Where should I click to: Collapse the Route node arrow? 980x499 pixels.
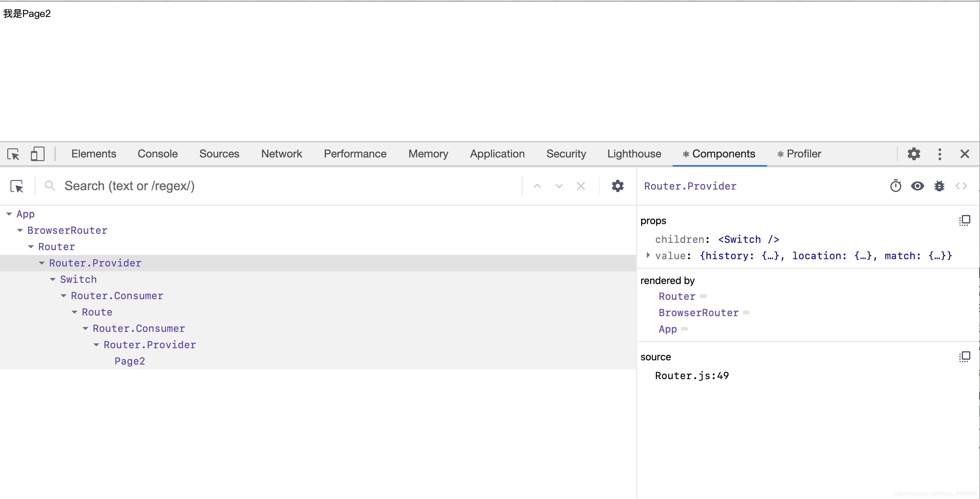pos(74,312)
